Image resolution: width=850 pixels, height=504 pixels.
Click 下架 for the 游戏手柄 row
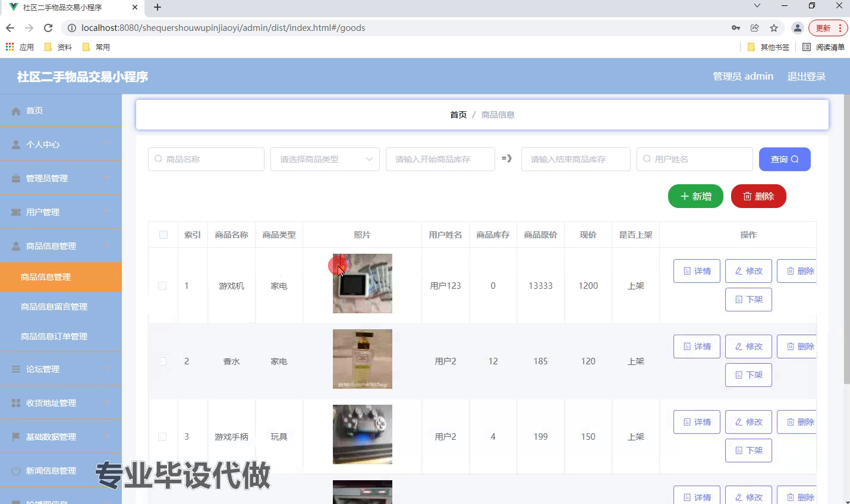(748, 451)
